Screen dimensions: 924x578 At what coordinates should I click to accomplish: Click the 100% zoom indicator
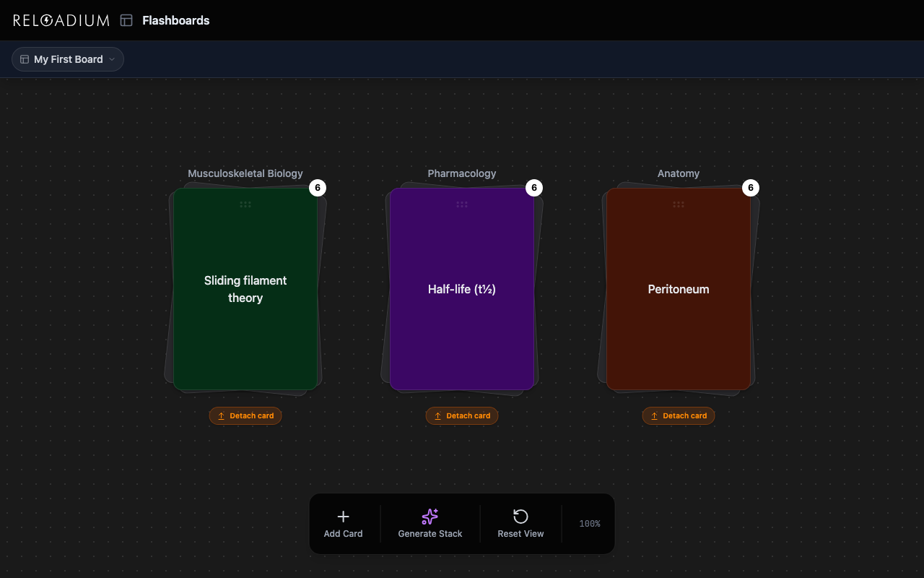[x=588, y=523]
